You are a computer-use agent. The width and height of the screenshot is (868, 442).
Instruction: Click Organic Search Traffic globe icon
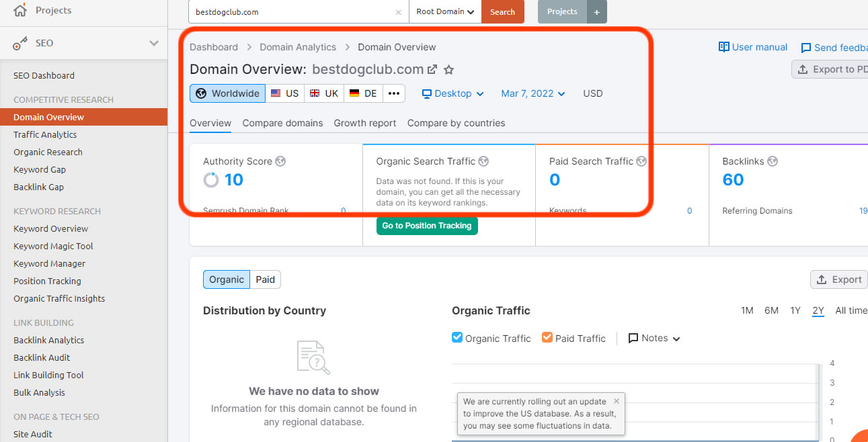pos(483,161)
